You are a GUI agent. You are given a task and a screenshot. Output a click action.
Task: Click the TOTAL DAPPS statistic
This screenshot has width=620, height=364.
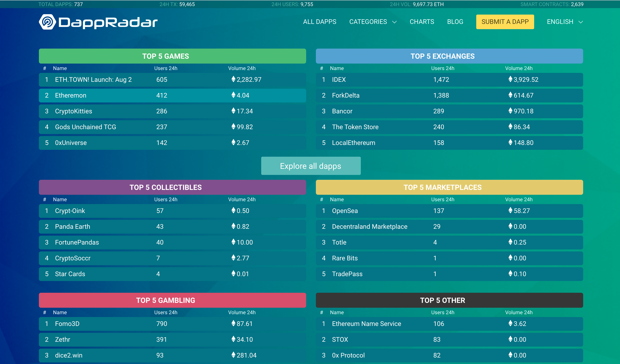pos(61,4)
